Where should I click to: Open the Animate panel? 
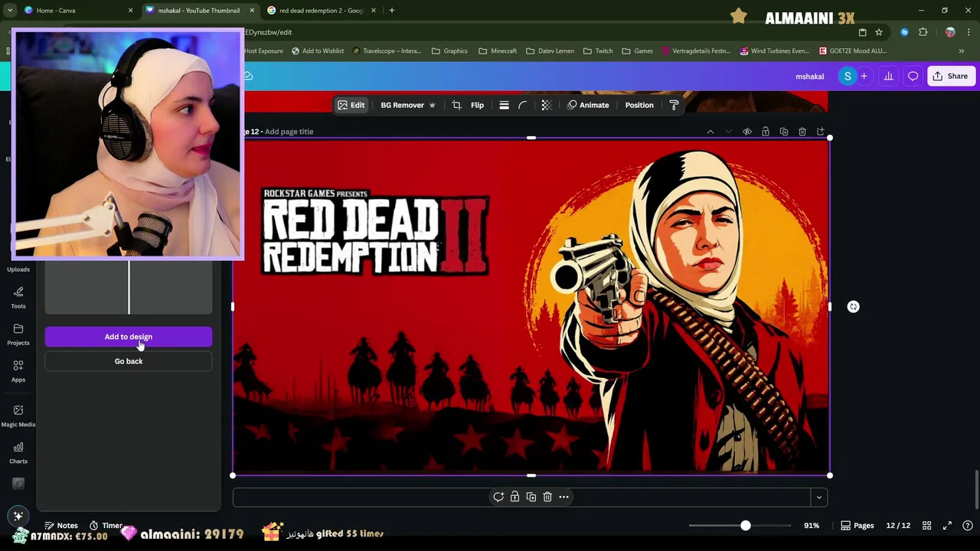pos(588,105)
